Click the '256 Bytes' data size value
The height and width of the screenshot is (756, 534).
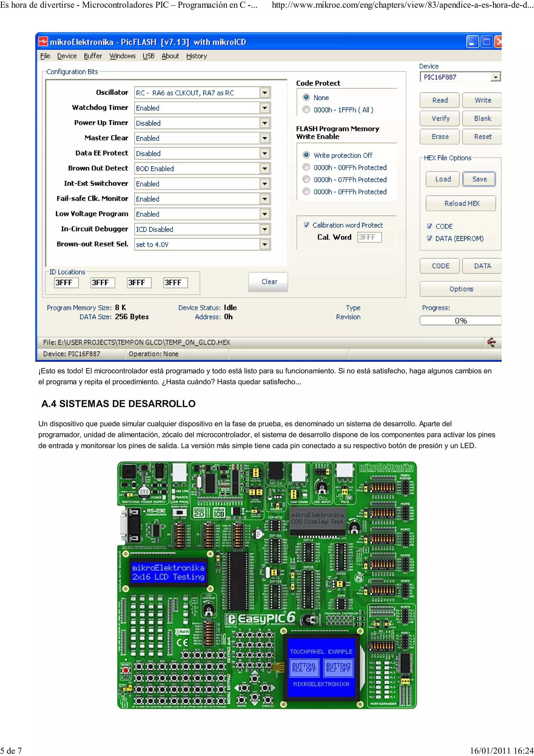click(132, 317)
